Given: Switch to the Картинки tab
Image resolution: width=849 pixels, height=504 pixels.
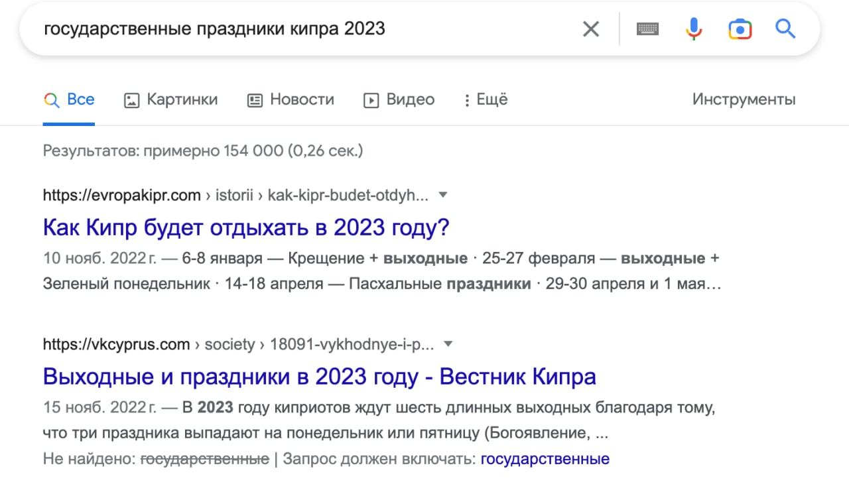Looking at the screenshot, I should (x=182, y=99).
